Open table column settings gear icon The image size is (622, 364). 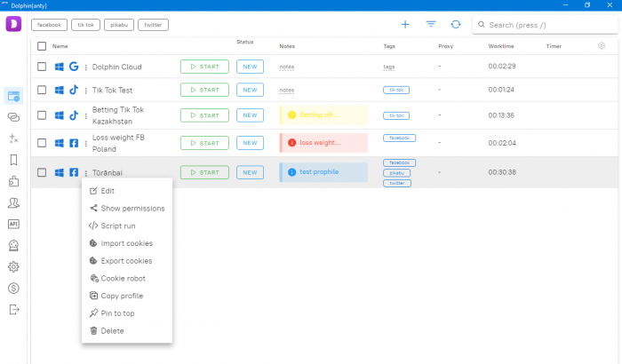pos(602,45)
